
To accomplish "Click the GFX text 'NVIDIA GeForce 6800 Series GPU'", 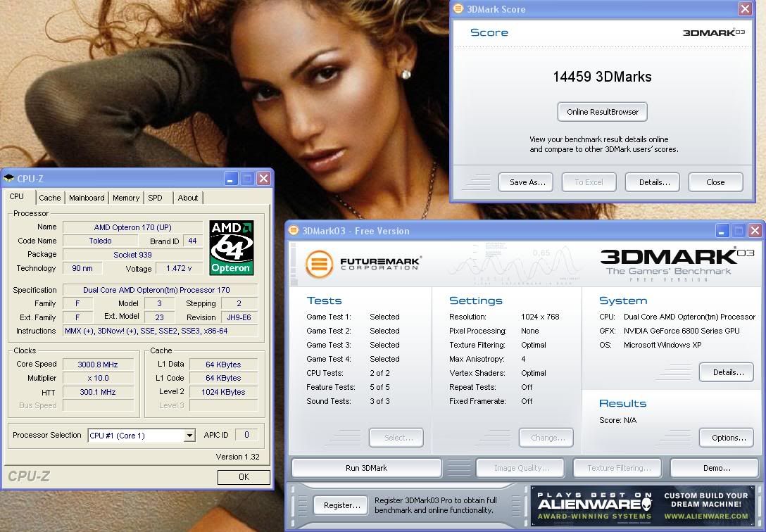I will click(x=682, y=331).
